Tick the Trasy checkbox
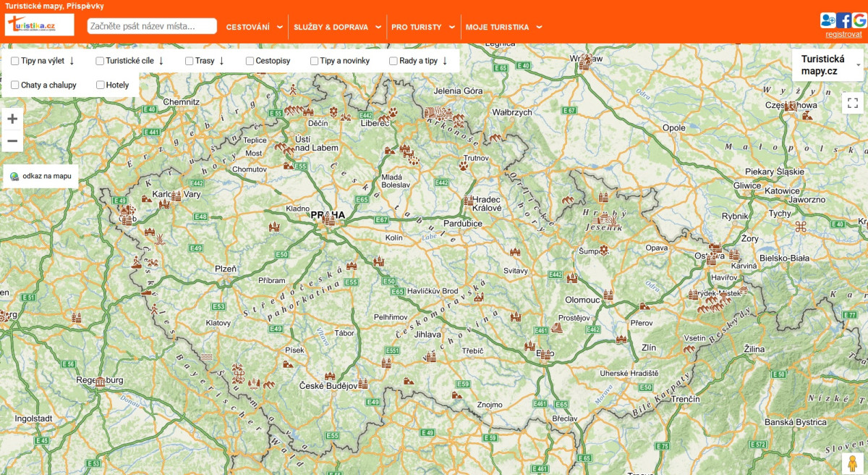Image resolution: width=868 pixels, height=475 pixels. (x=190, y=61)
